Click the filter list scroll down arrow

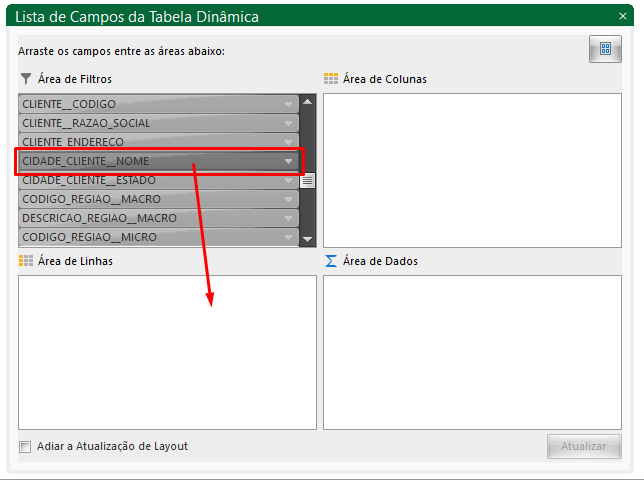(x=307, y=239)
